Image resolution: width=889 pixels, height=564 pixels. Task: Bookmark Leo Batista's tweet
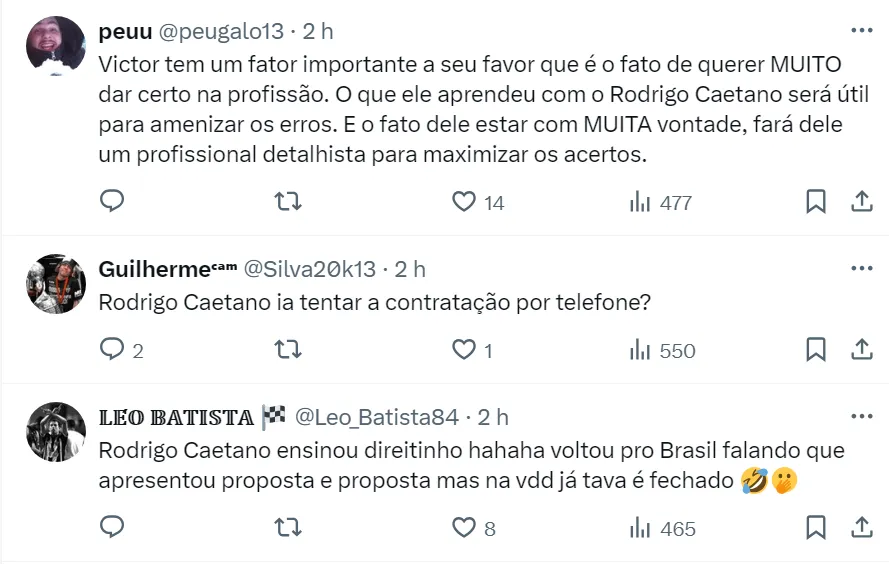pos(816,528)
